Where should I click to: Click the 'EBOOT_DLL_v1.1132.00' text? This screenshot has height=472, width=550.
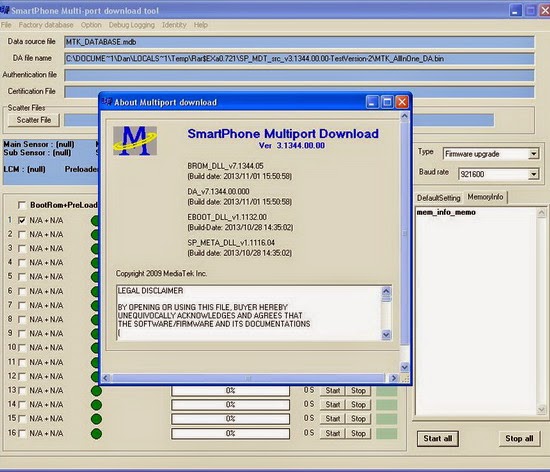(227, 217)
